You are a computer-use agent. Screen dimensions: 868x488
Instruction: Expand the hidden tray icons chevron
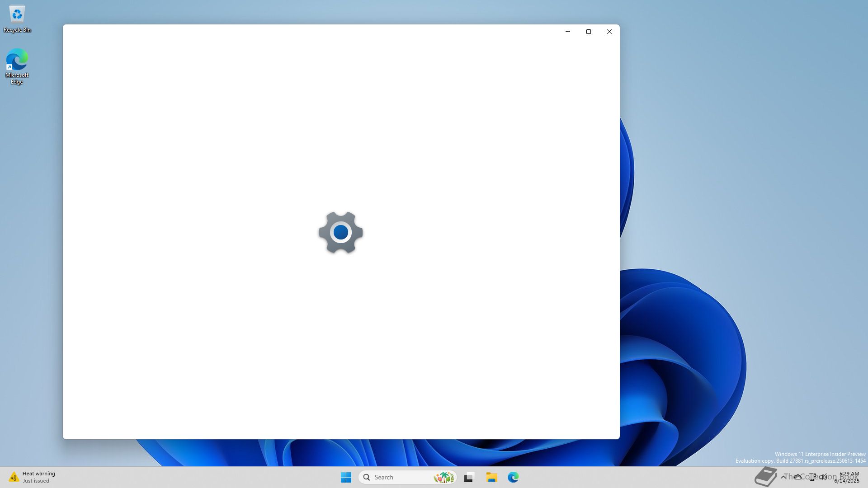(783, 477)
